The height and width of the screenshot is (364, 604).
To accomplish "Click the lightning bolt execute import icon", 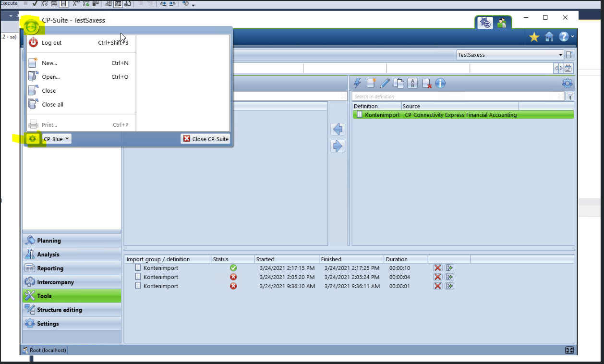I will click(x=357, y=83).
